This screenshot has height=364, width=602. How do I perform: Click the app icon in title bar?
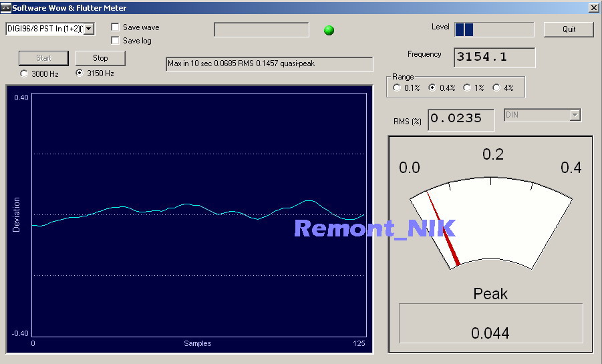click(x=6, y=7)
